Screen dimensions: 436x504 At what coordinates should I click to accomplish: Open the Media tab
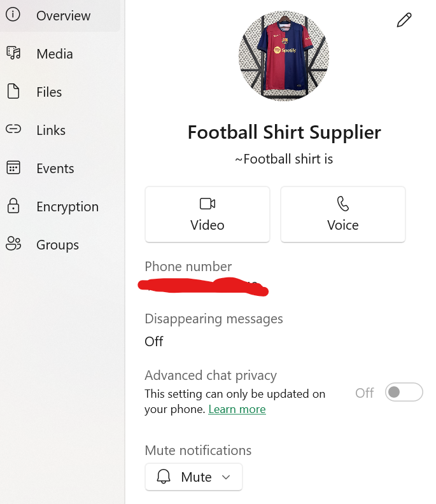click(x=55, y=54)
